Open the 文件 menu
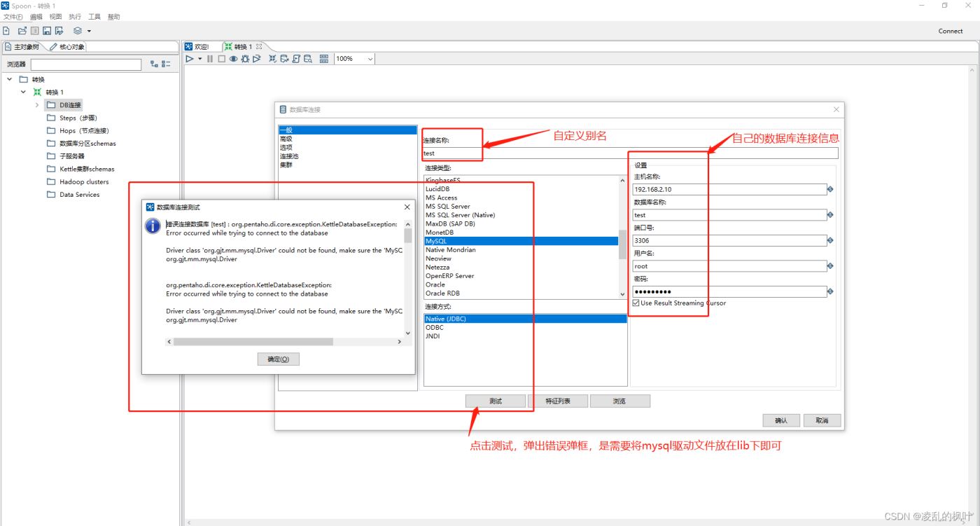980x526 pixels. 13,17
